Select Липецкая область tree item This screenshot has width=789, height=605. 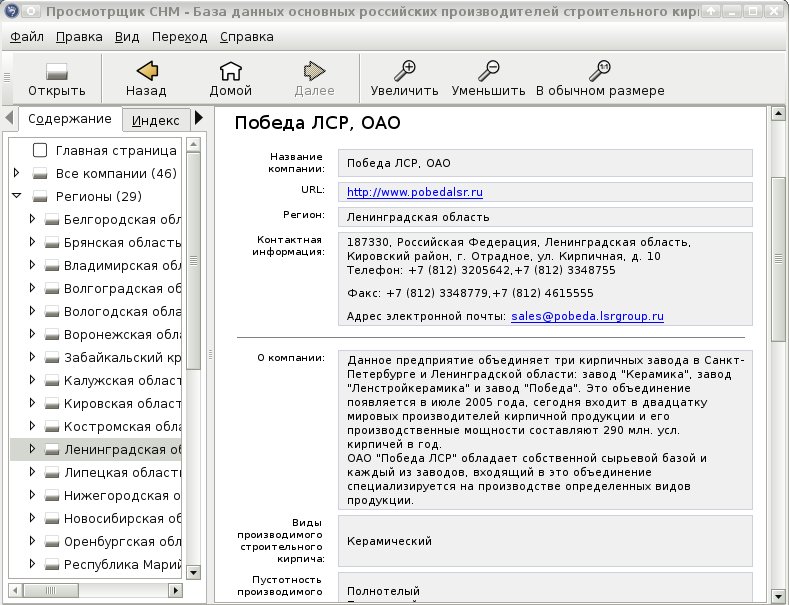pyautogui.click(x=122, y=473)
